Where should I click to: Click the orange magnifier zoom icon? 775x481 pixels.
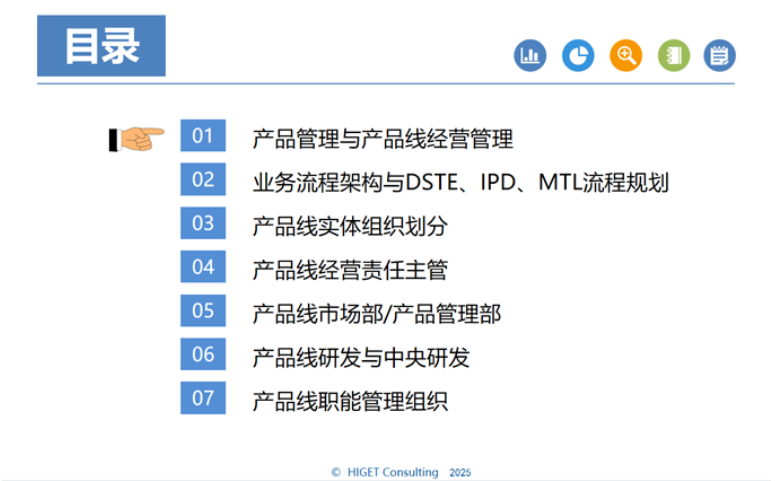(x=626, y=55)
